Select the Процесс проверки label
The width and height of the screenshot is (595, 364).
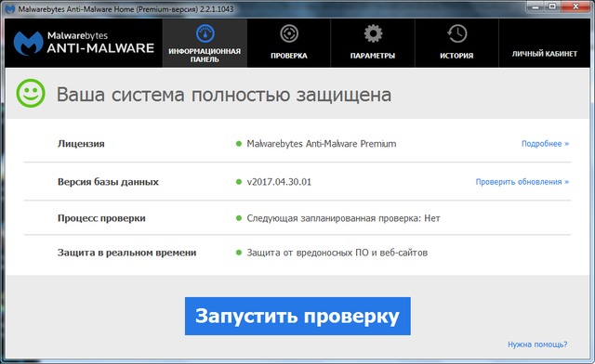pos(101,218)
